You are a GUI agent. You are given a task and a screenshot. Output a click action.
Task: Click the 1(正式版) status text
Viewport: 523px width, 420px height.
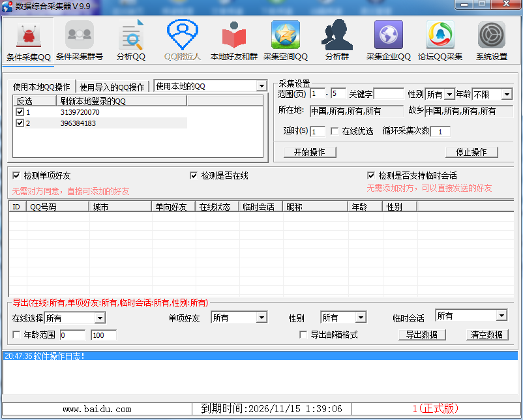(x=435, y=408)
